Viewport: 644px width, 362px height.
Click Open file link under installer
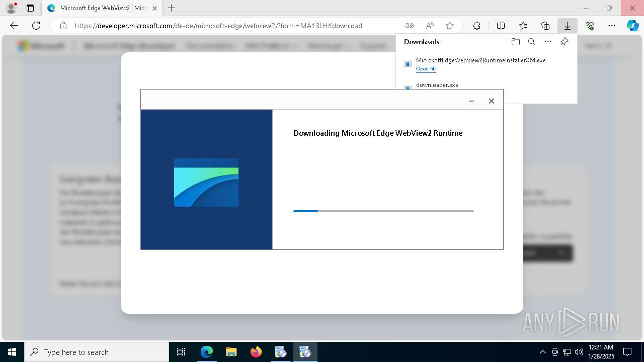pos(426,69)
